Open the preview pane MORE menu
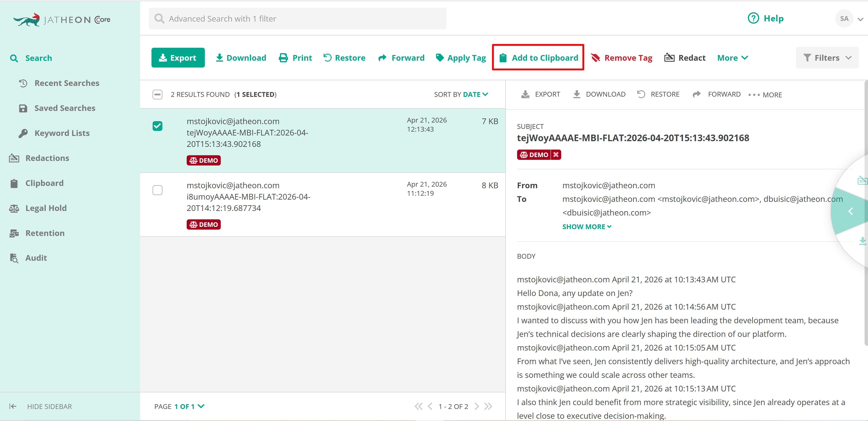868x421 pixels. pyautogui.click(x=765, y=95)
